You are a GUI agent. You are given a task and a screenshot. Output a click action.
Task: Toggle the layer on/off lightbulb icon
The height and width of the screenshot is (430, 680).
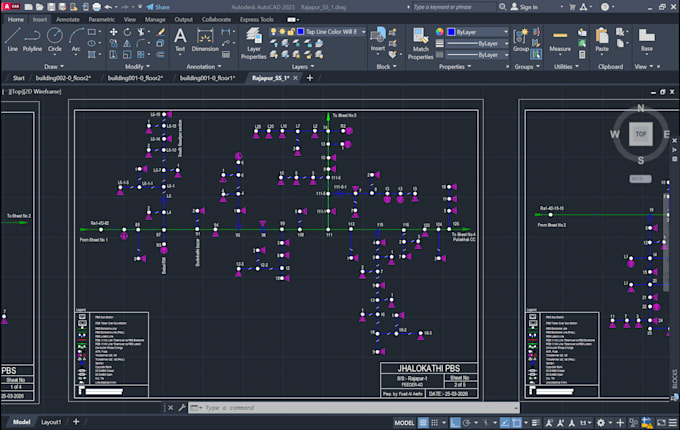point(273,32)
